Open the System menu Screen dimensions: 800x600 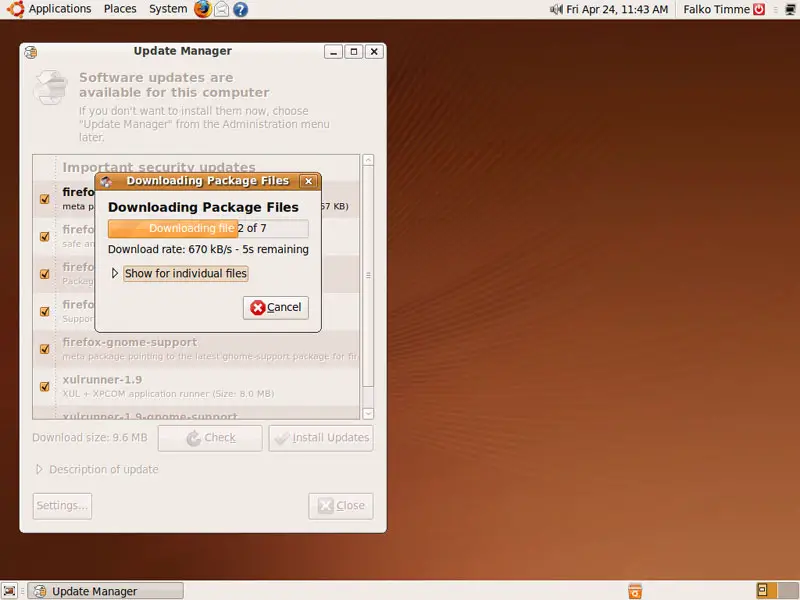click(168, 9)
